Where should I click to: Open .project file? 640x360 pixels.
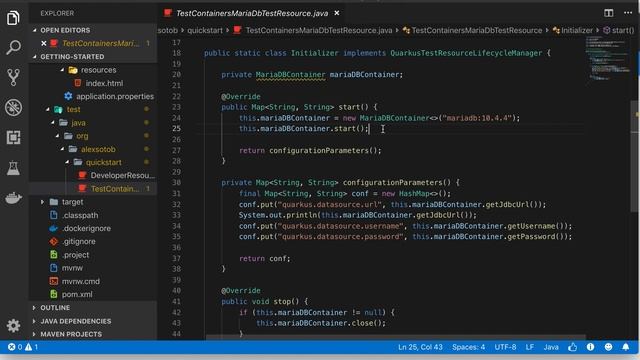tap(76, 255)
